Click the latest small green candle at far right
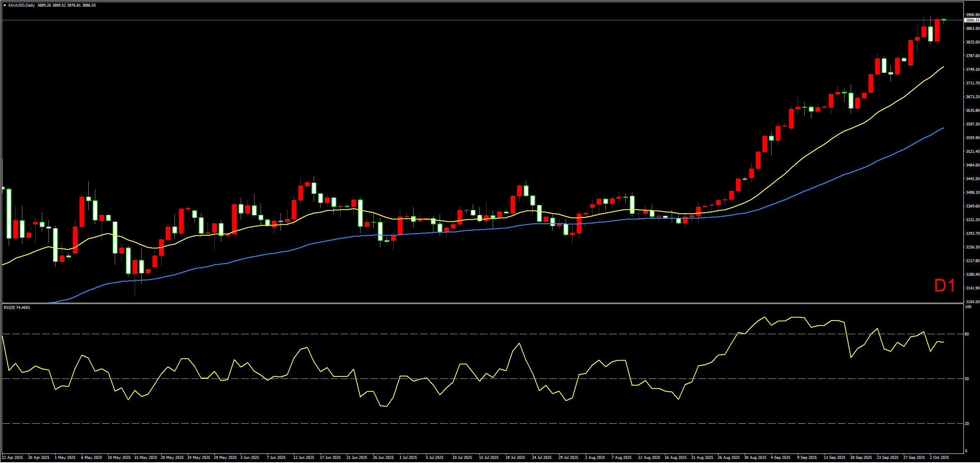980x463 pixels. point(944,19)
